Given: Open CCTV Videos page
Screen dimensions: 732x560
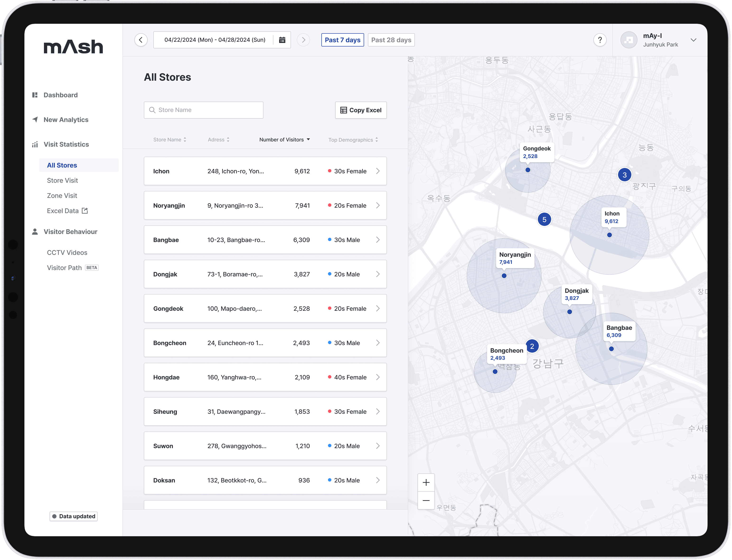Looking at the screenshot, I should tap(67, 253).
